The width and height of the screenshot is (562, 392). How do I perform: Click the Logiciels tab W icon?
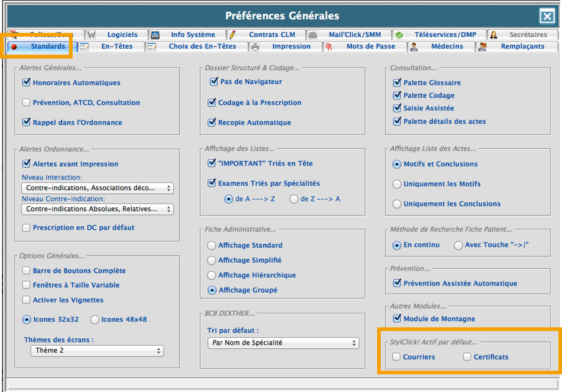(91, 35)
